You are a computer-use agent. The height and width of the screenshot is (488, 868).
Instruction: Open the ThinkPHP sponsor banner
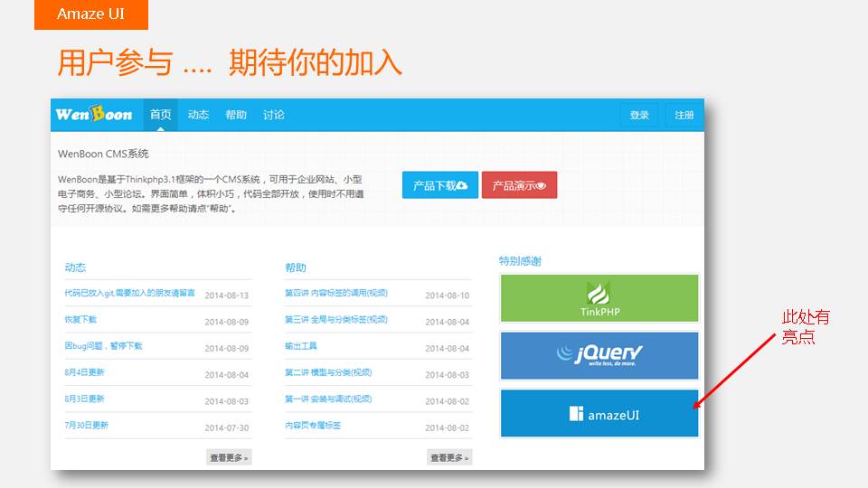coord(599,298)
